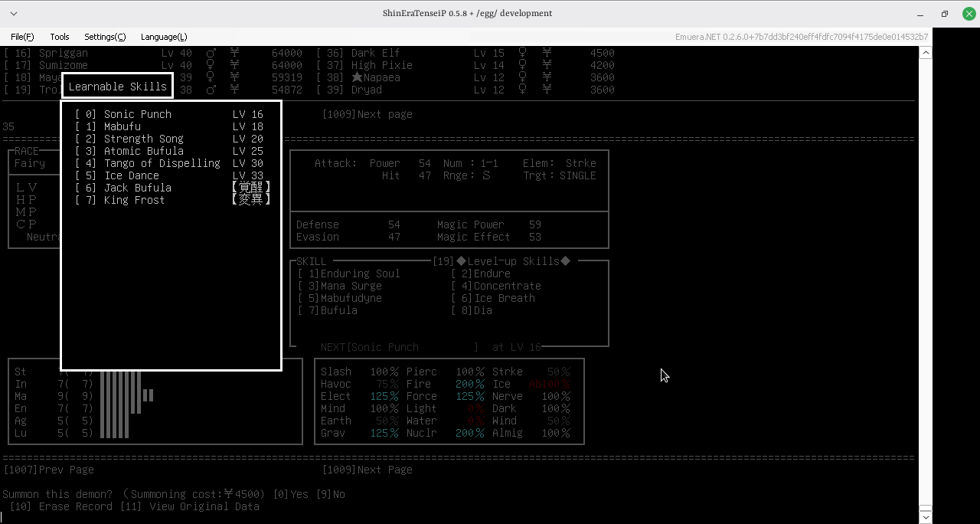Select [2] Strength Song learnable skill
The height and width of the screenshot is (524, 980).
point(169,139)
